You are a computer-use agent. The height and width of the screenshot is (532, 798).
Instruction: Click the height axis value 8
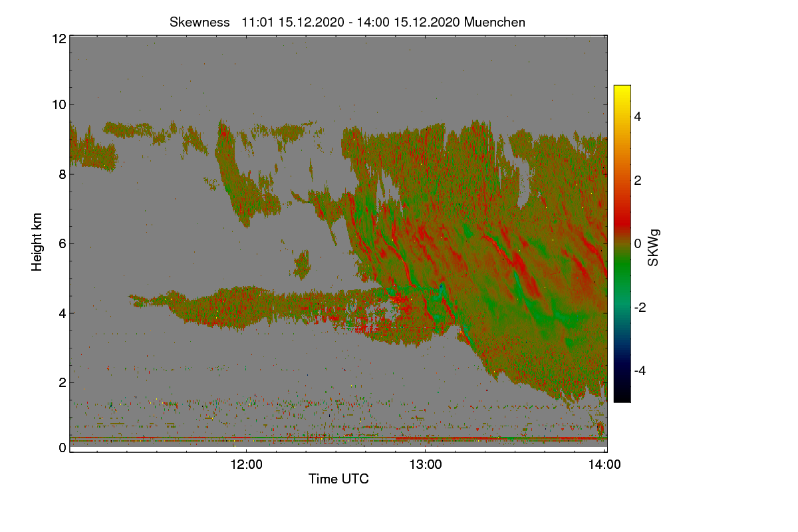coord(62,174)
